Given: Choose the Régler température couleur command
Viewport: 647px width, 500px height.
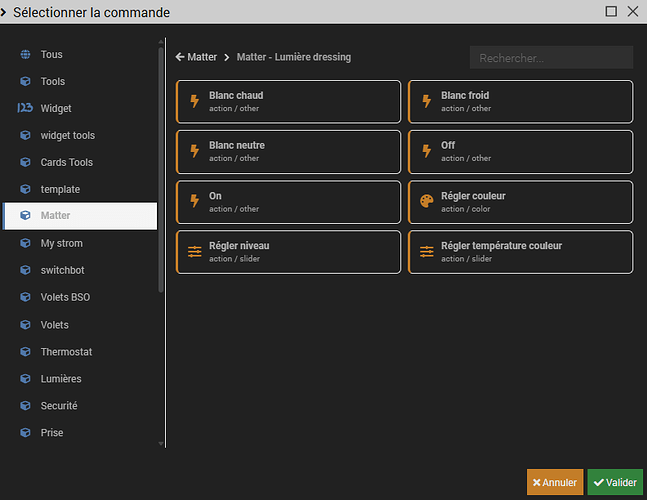Looking at the screenshot, I should [x=520, y=252].
